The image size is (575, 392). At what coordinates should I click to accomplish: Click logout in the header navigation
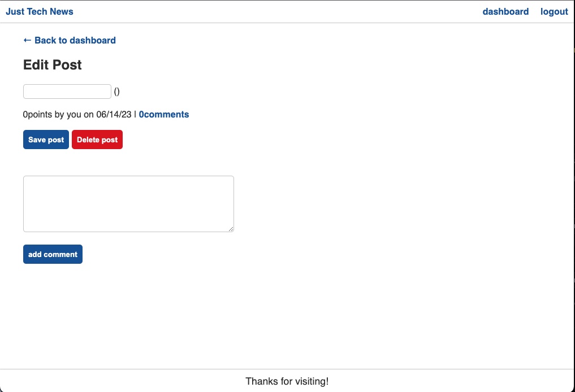pos(554,11)
